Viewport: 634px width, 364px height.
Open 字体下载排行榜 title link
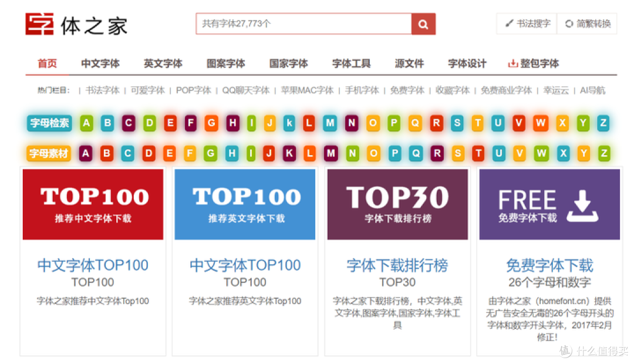coord(397,265)
